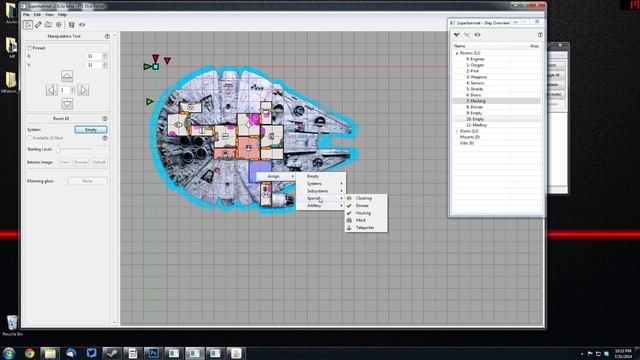The height and width of the screenshot is (360, 640).
Task: Open the help icon in Ship Overview
Action: click(x=540, y=35)
